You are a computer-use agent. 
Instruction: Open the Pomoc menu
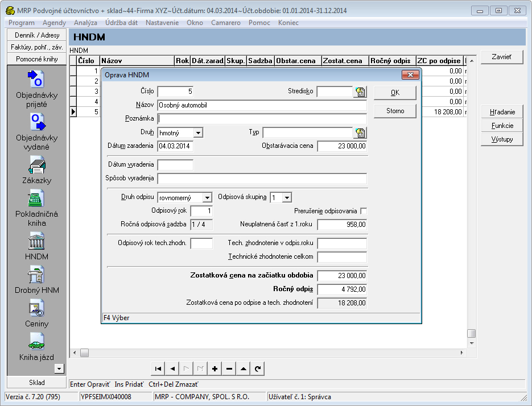click(x=259, y=23)
